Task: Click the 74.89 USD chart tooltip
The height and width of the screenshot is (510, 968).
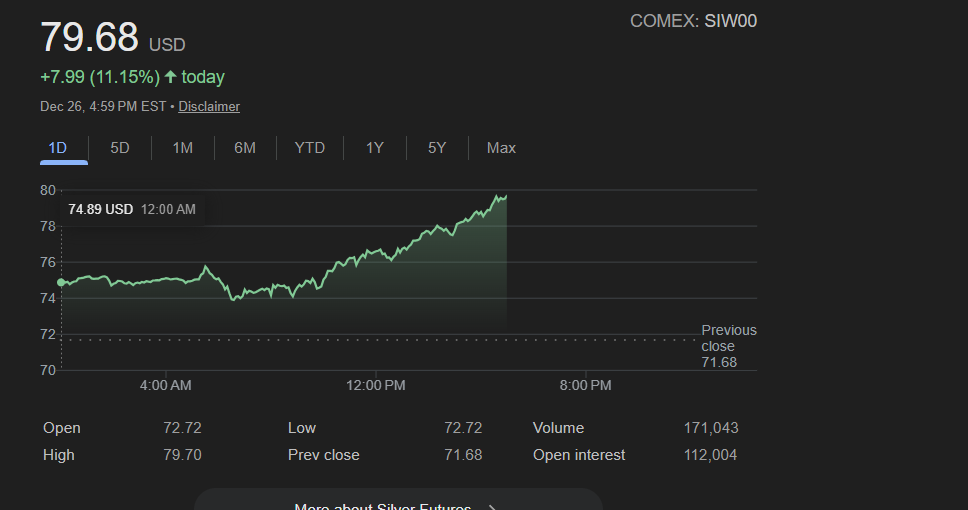Action: pos(132,209)
